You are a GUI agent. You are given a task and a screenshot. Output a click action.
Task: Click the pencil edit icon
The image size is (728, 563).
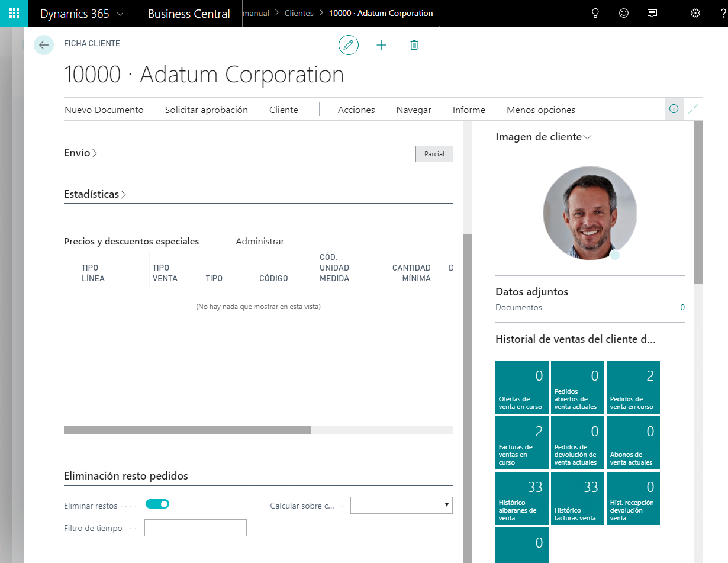(349, 45)
